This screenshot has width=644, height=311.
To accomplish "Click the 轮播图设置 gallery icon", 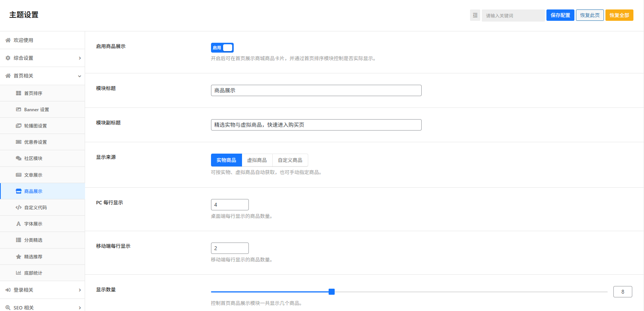I will [x=19, y=126].
